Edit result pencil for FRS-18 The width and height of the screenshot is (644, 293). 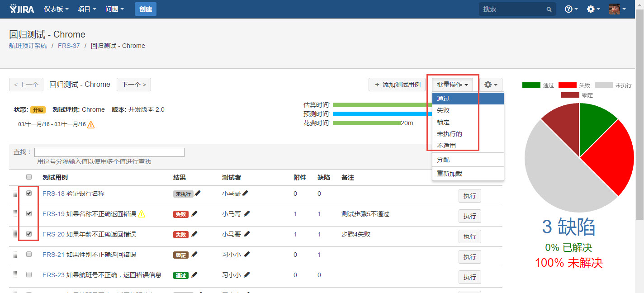198,193
